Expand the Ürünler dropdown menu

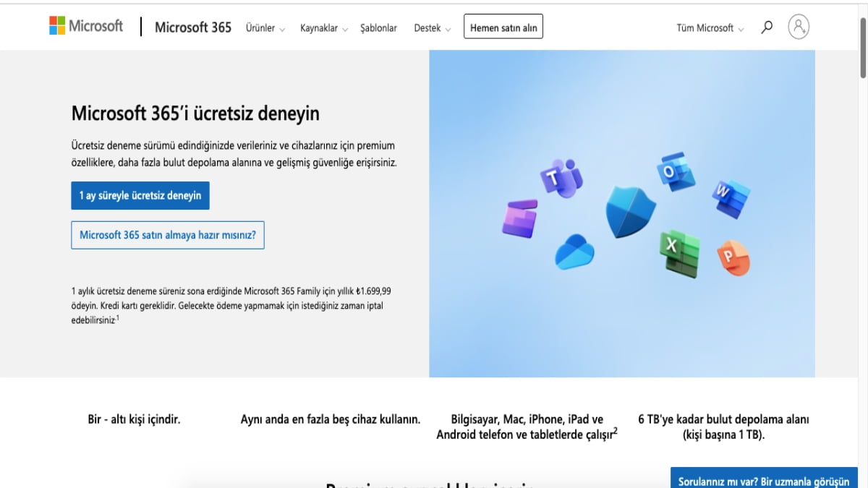265,28
